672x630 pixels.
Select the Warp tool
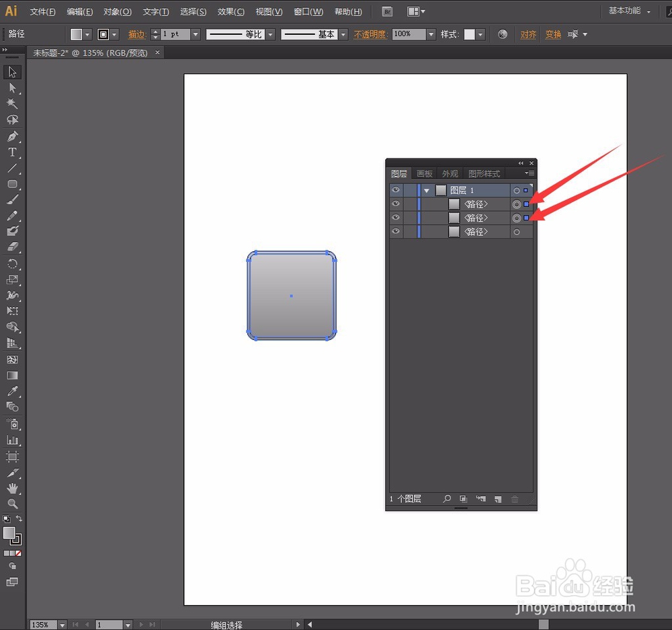coord(12,296)
